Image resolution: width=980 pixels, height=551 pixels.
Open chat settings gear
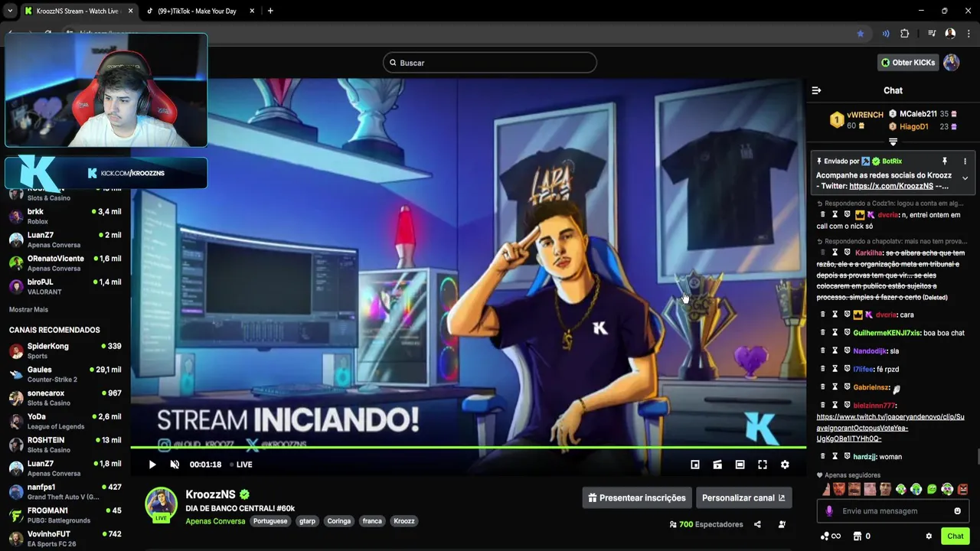929,536
